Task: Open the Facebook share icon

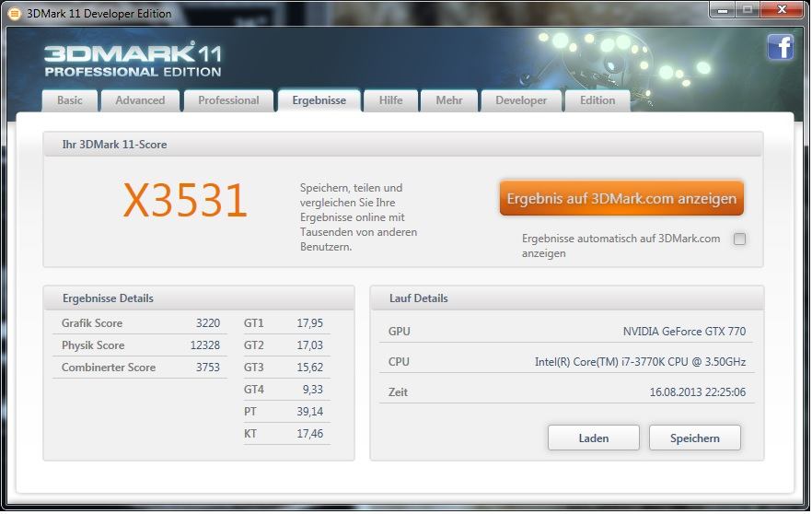Action: (x=781, y=47)
